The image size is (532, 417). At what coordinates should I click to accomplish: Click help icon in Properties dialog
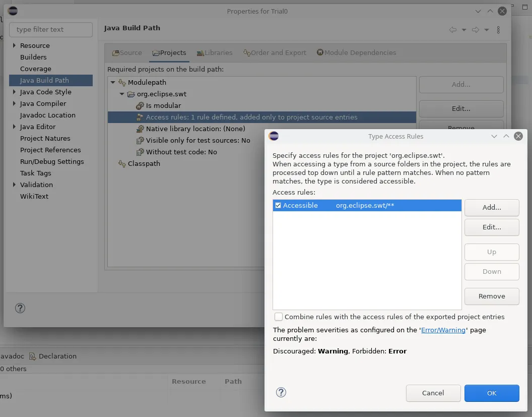[20, 308]
